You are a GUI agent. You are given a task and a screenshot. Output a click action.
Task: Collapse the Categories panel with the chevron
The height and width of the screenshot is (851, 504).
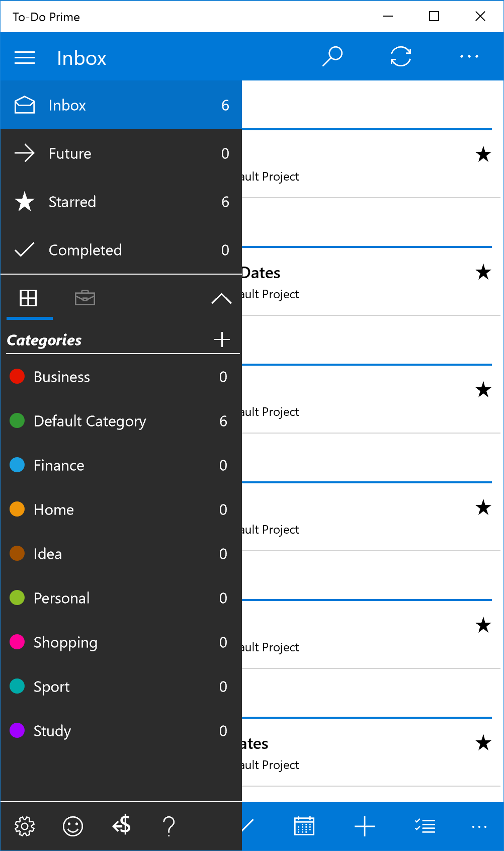coord(221,298)
